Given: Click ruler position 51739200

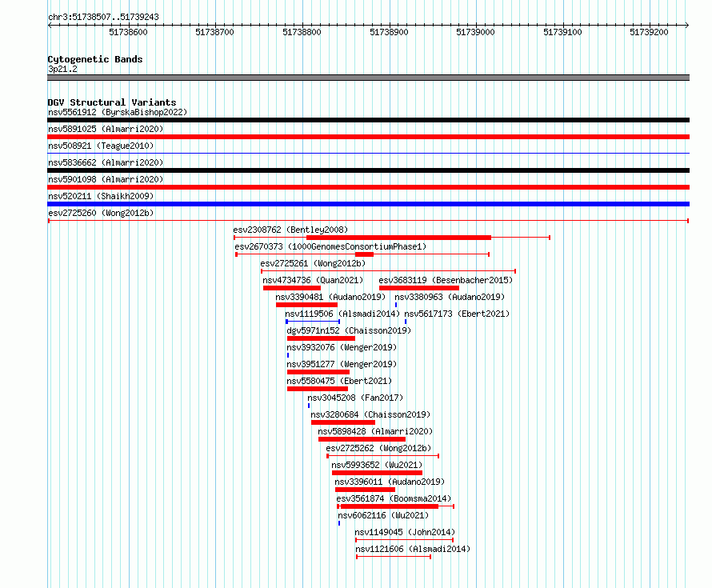Looking at the screenshot, I should coord(649,32).
